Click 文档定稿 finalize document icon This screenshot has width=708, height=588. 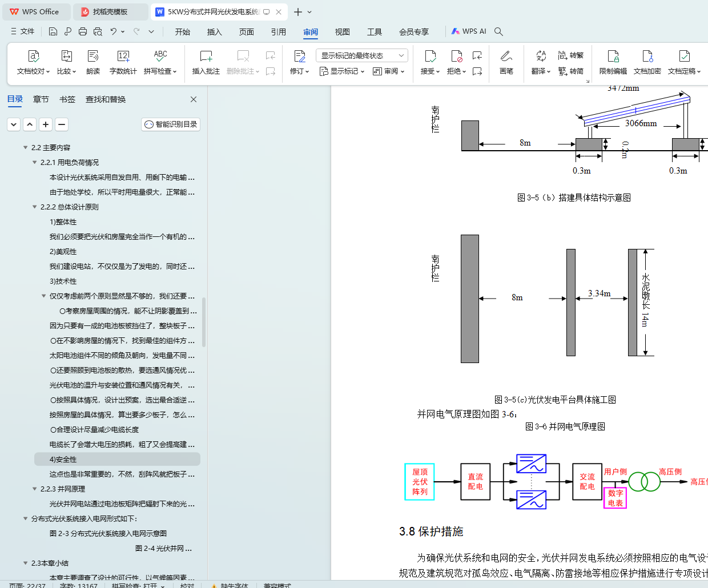[684, 56]
